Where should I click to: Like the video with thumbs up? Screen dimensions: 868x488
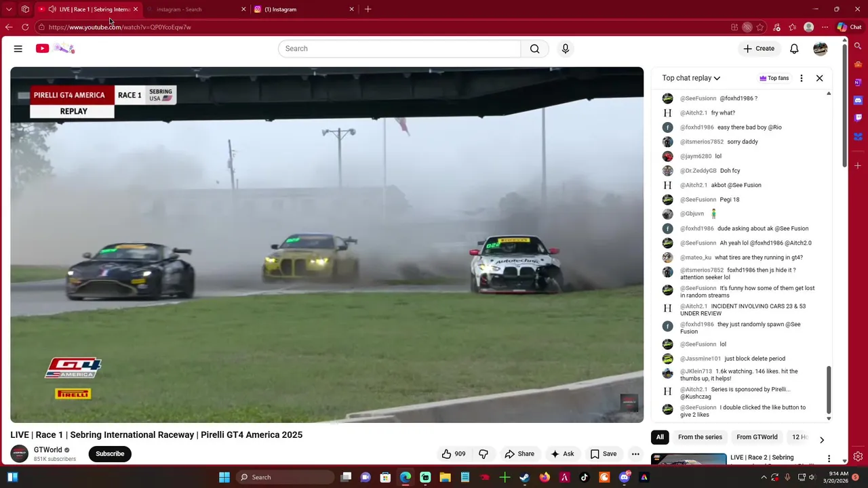tap(454, 454)
